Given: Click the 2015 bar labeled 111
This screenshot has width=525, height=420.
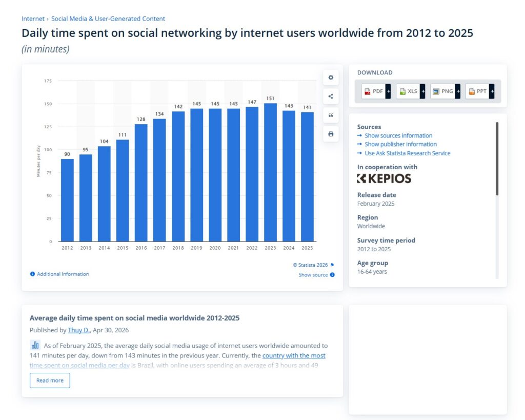Looking at the screenshot, I should (x=123, y=190).
